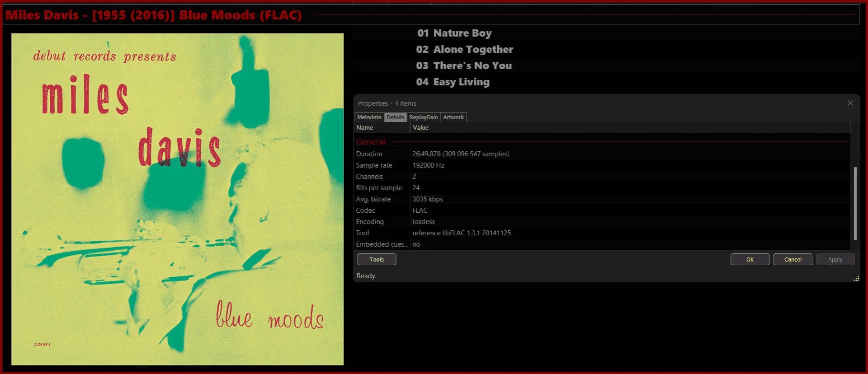Select the Avg. bitrate row

click(602, 199)
